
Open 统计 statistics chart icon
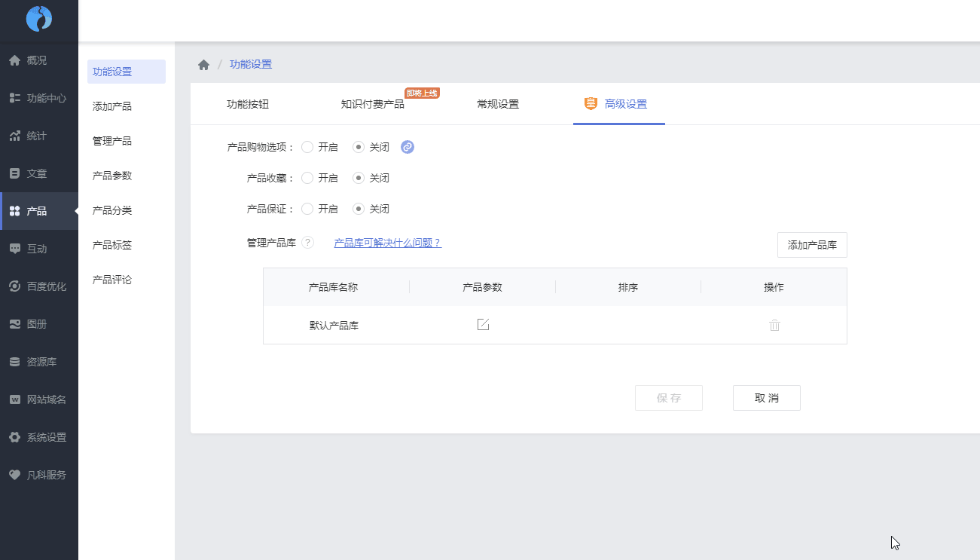(14, 136)
